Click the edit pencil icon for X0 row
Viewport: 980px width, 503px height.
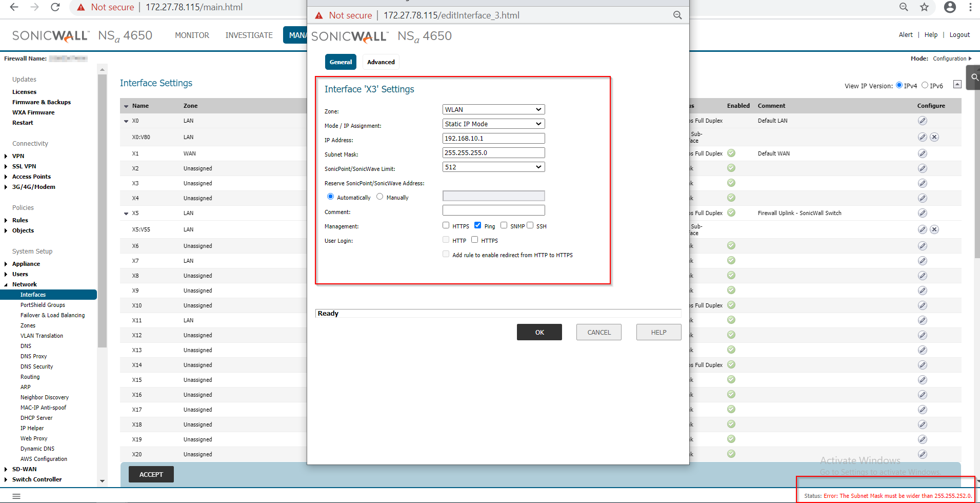click(x=922, y=121)
